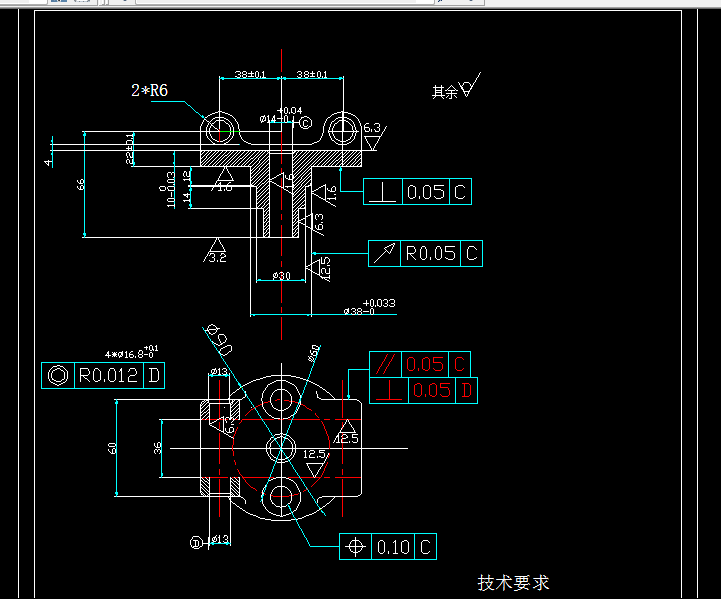Pick the "ø30" diameter dimension
This screenshot has height=599, width=721.
click(281, 275)
